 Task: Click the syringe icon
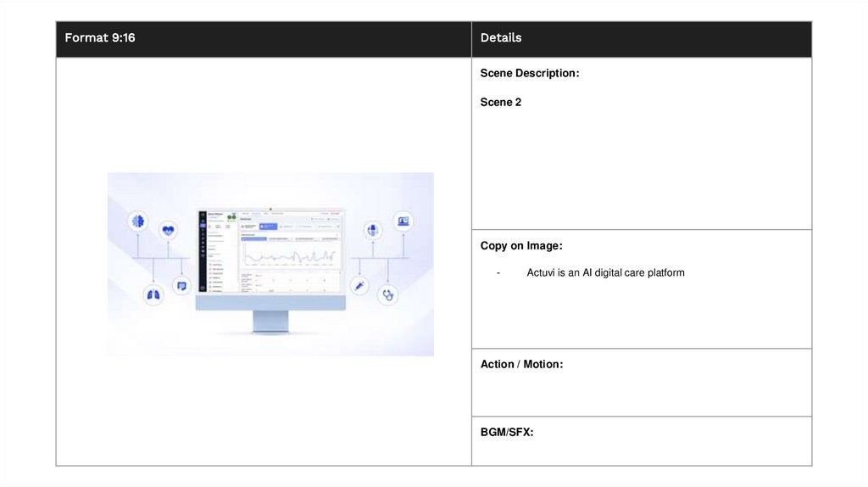359,286
